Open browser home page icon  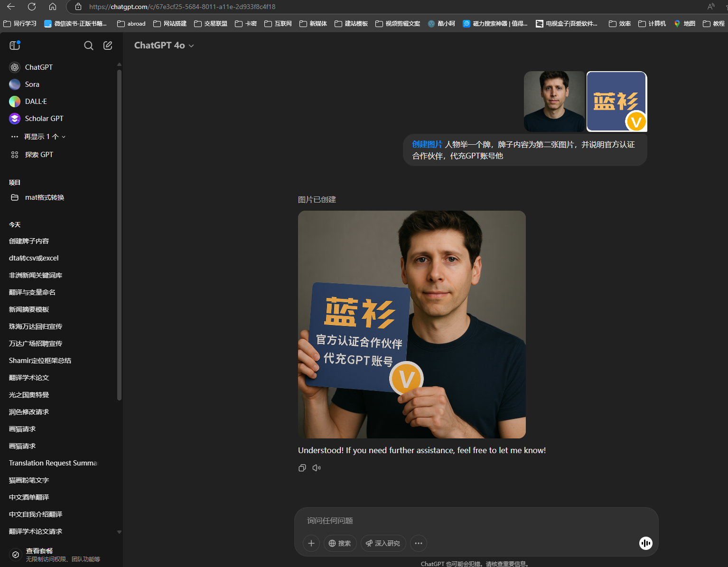53,7
